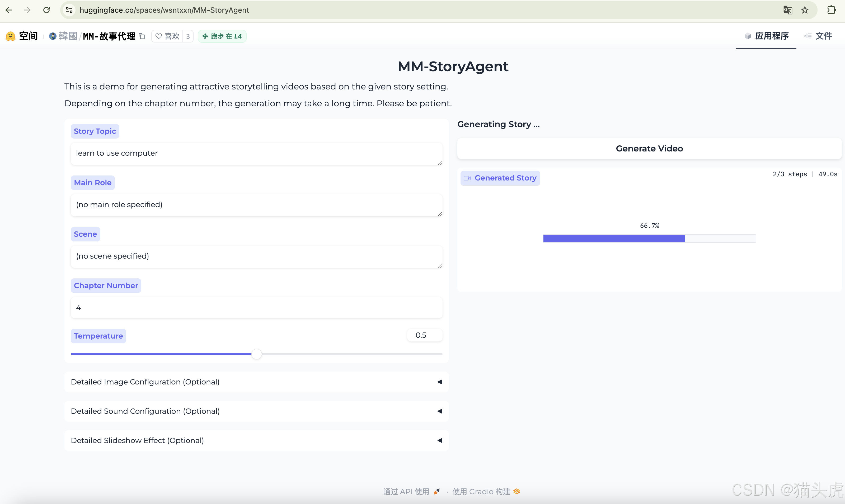Copy the space name using copy icon
The width and height of the screenshot is (845, 504).
coord(142,36)
